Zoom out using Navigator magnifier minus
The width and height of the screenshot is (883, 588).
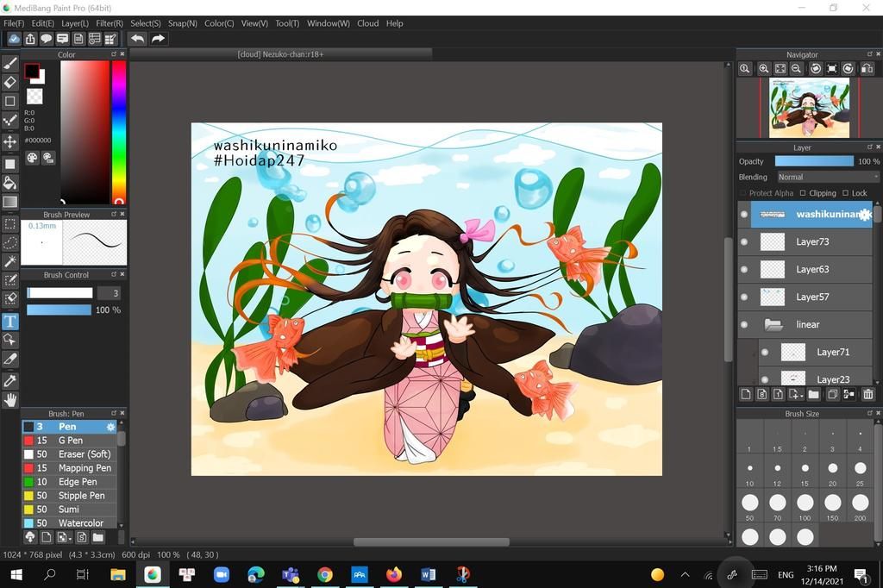[796, 69]
